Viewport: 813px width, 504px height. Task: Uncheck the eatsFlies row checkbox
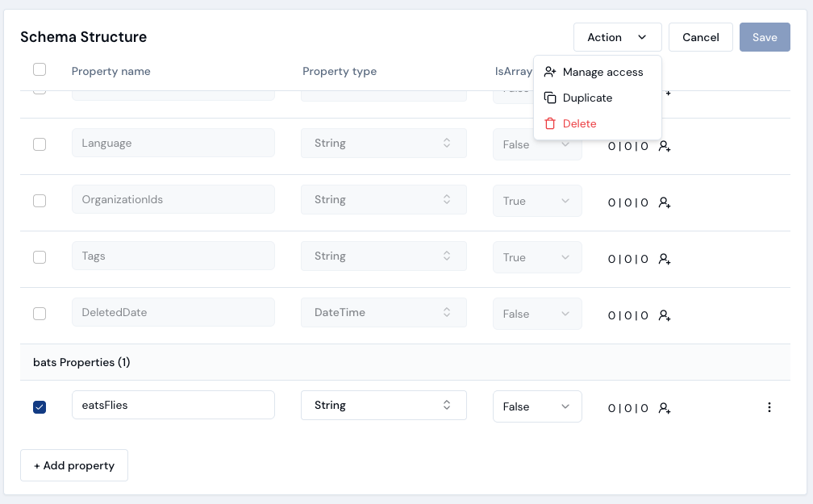click(40, 407)
